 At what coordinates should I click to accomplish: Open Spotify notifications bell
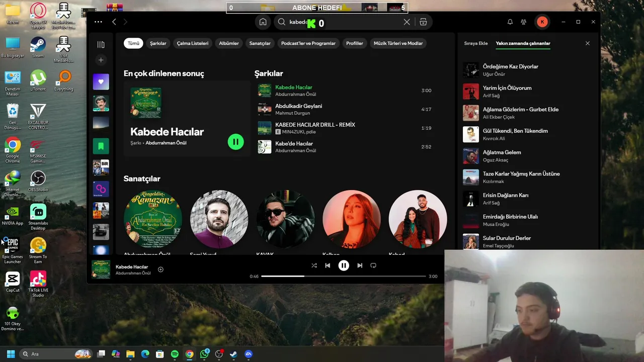(510, 22)
